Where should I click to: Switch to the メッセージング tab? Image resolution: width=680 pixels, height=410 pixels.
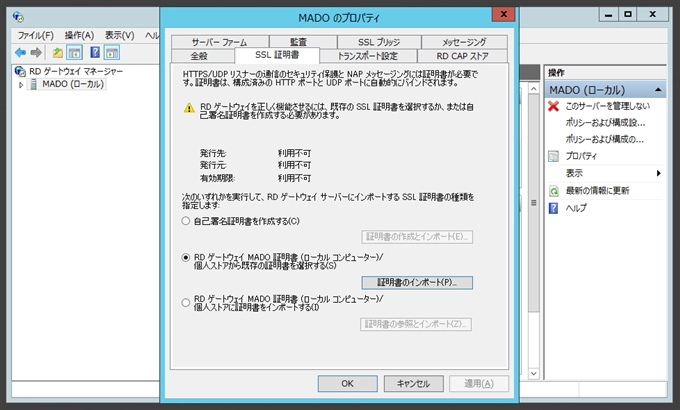(464, 42)
